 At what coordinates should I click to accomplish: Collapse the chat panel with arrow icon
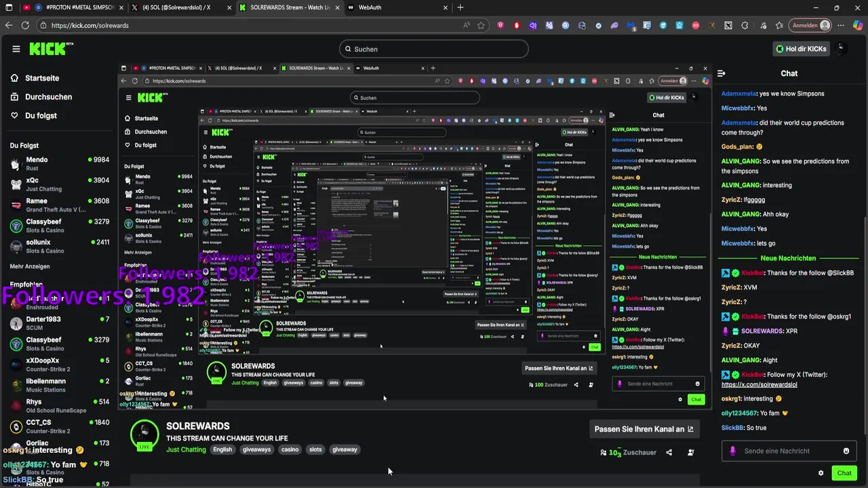click(722, 73)
